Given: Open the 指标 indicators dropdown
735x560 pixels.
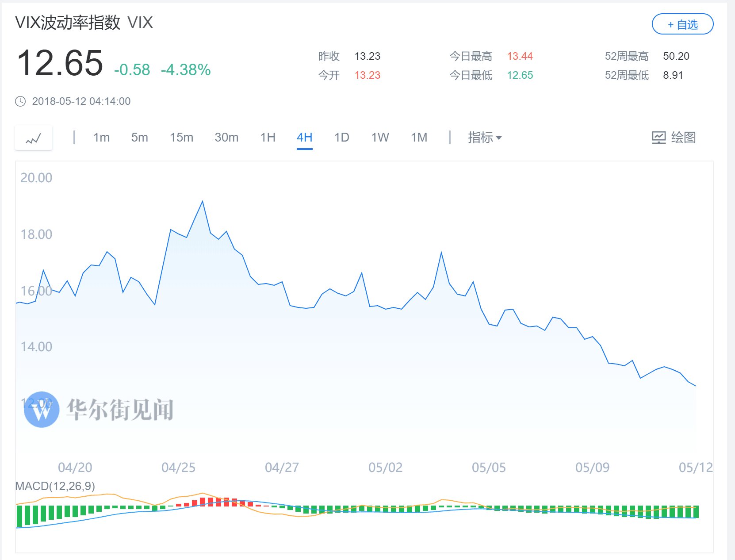Looking at the screenshot, I should (x=485, y=138).
